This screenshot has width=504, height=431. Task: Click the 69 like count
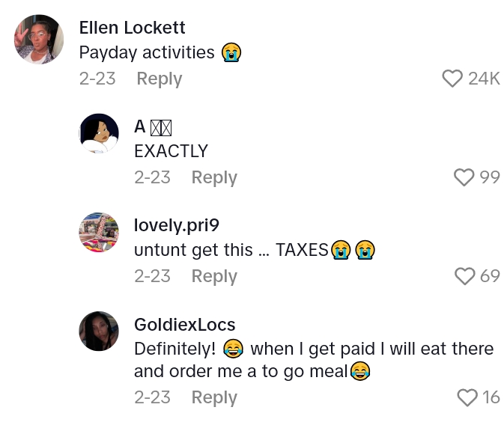coord(490,276)
